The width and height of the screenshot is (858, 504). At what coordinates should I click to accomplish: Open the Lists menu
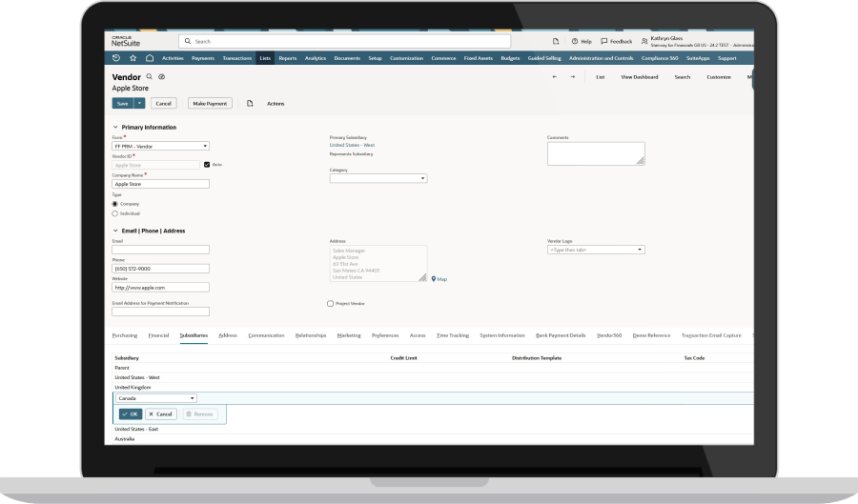click(x=265, y=58)
